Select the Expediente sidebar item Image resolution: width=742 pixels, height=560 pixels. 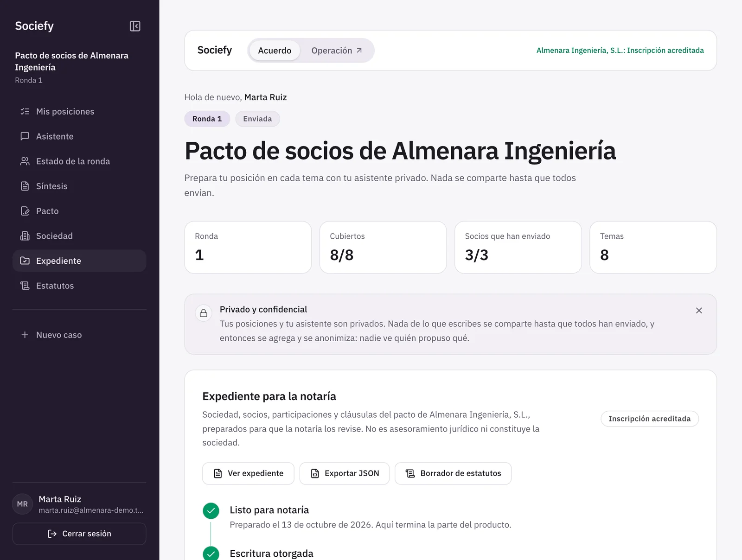[79, 261]
